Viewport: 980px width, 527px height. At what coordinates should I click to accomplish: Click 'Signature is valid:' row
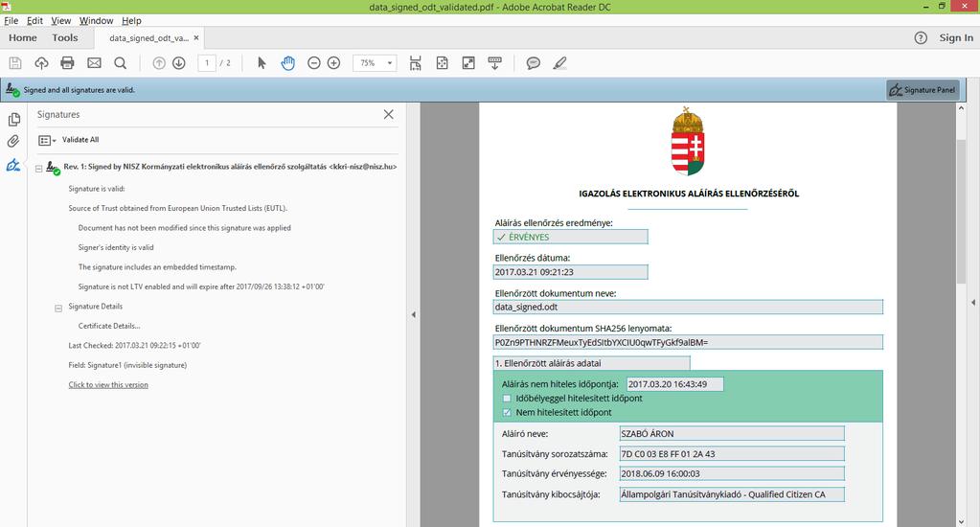coord(96,189)
